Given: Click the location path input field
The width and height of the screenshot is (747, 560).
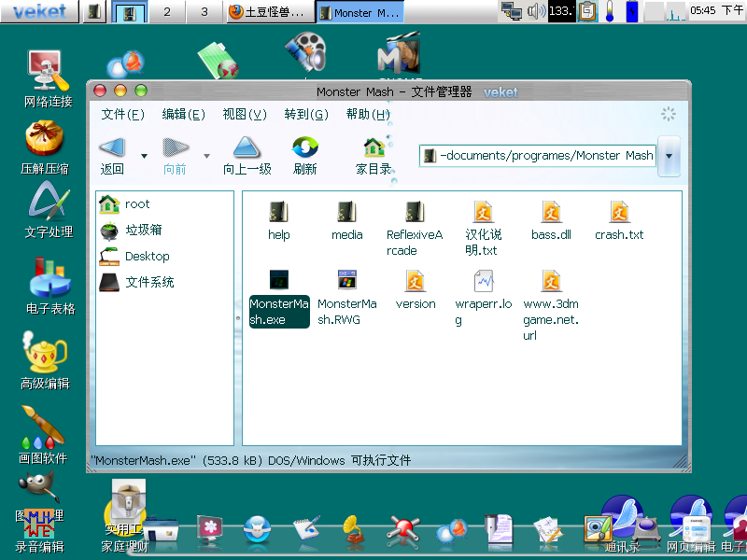Looking at the screenshot, I should point(538,156).
